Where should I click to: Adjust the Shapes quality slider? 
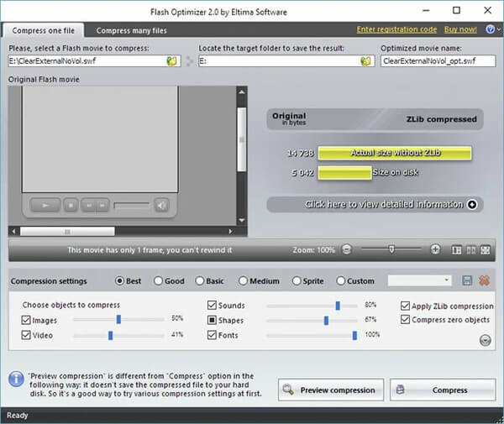(326, 321)
